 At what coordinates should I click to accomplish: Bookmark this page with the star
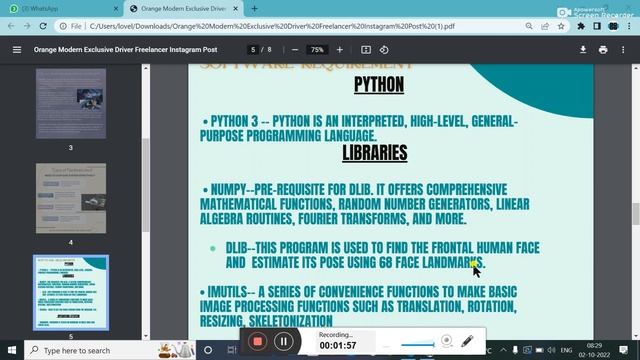tap(561, 26)
